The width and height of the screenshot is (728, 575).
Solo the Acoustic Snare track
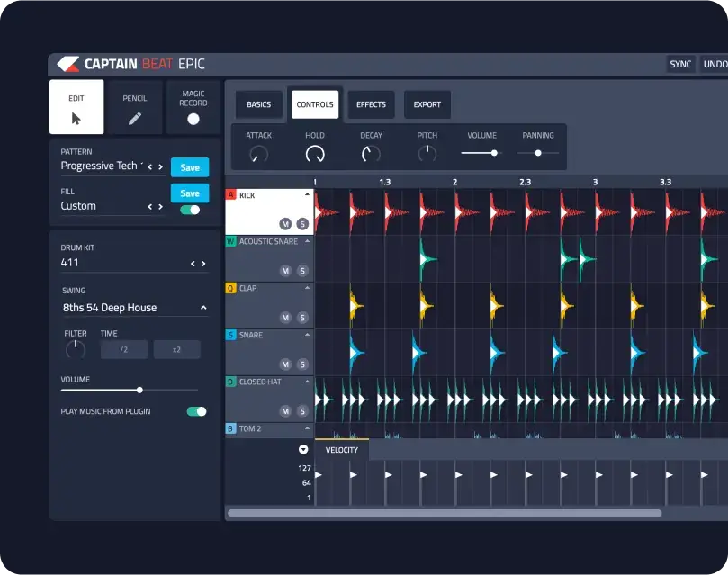(x=302, y=270)
